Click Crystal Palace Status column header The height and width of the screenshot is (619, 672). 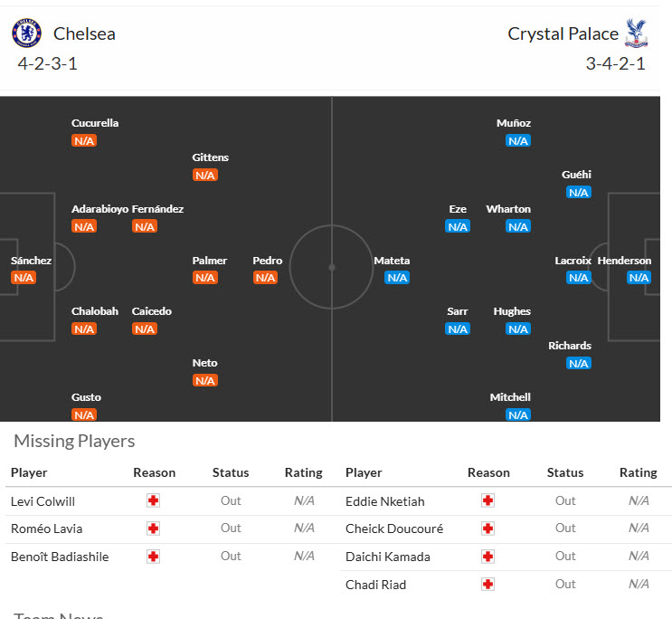click(x=565, y=472)
